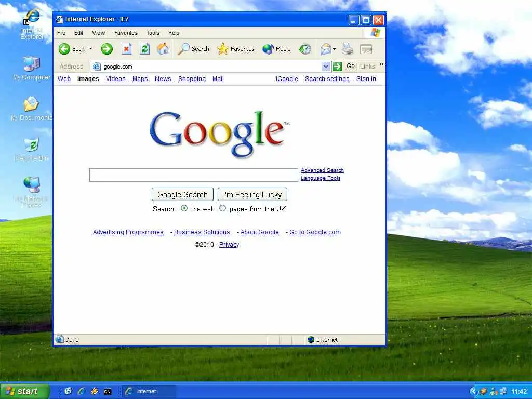Screen dimensions: 532x399
Task: Click the green Go arrow icon
Action: point(337,66)
